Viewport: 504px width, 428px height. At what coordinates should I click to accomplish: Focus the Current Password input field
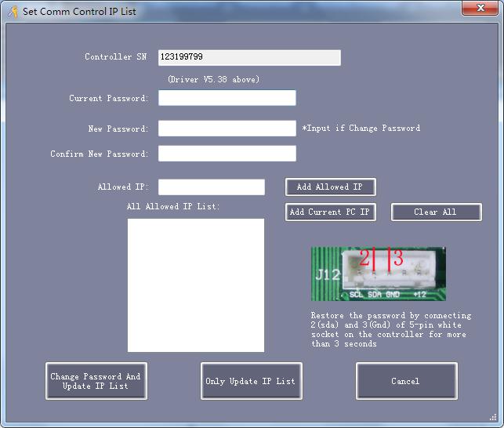(227, 98)
